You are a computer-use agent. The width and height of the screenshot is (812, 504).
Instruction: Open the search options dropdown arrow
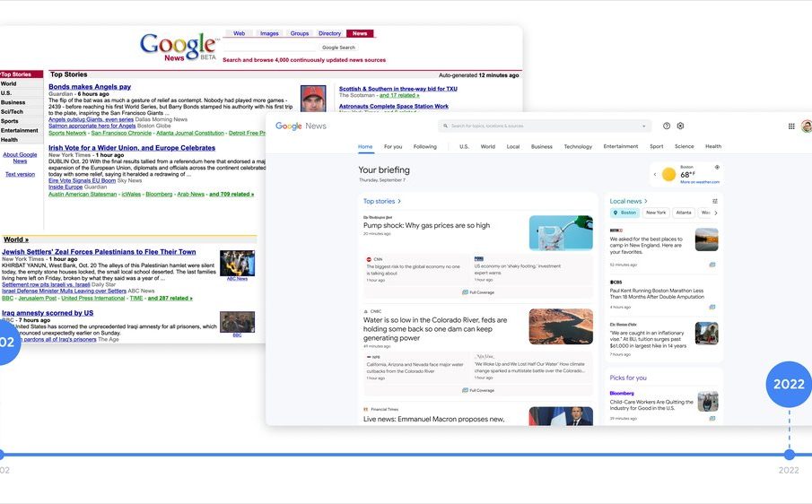click(643, 126)
